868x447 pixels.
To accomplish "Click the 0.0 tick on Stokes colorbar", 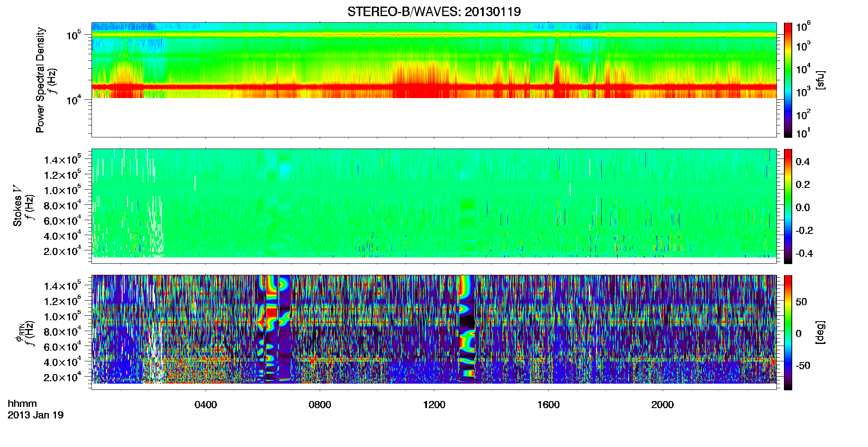I will [x=803, y=208].
